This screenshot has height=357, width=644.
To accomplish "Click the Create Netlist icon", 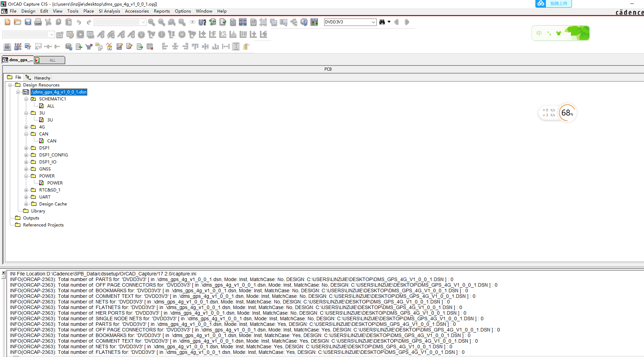I will 233,22.
